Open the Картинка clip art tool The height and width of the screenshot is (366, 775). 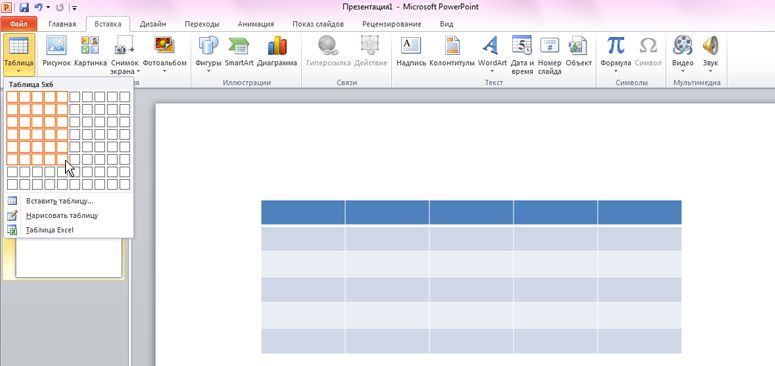(x=90, y=51)
